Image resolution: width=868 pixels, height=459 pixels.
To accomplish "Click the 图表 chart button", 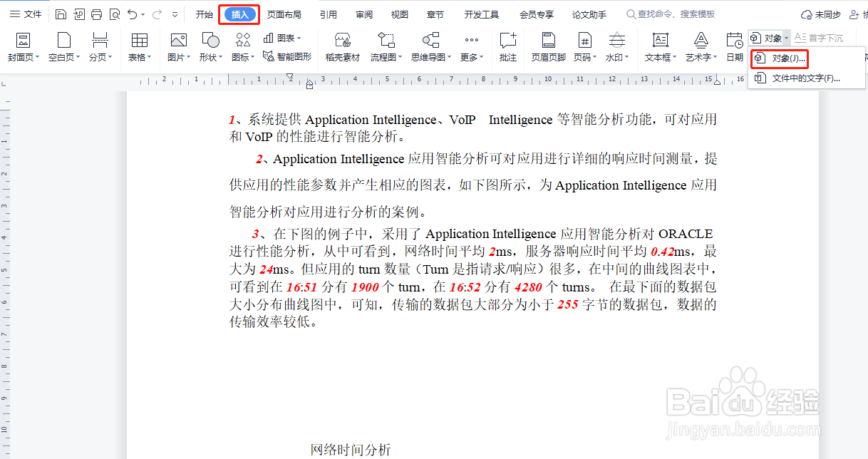I will (281, 38).
